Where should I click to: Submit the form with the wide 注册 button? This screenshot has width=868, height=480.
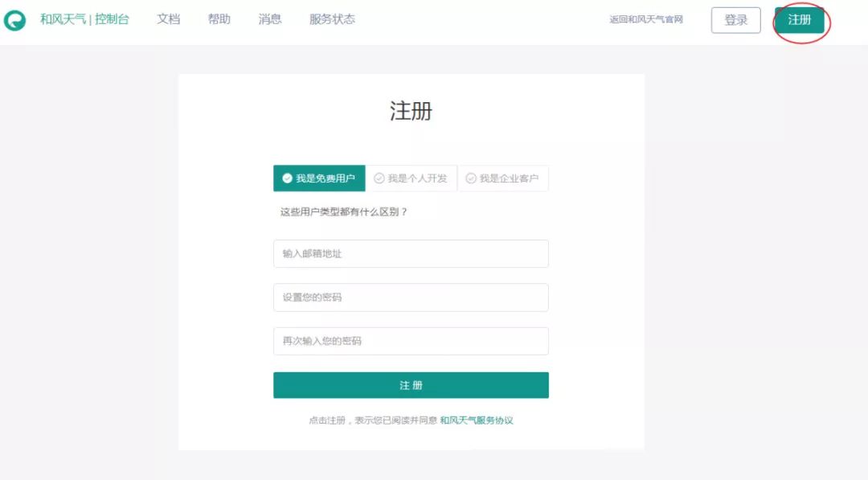411,385
